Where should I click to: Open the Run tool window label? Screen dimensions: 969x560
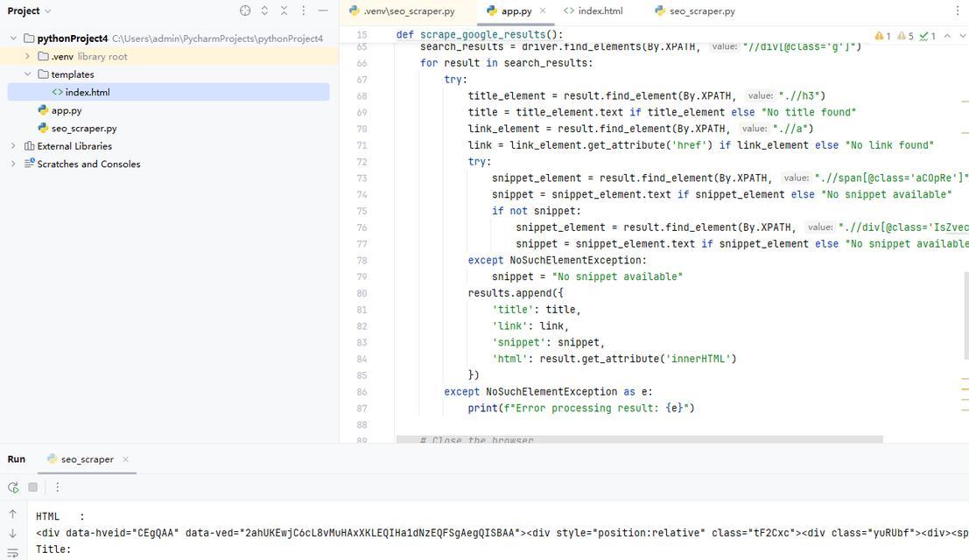pyautogui.click(x=17, y=458)
